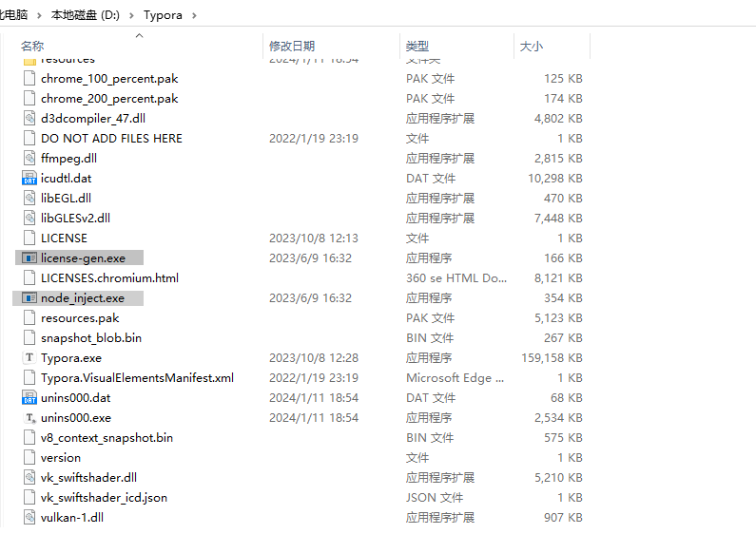Image resolution: width=756 pixels, height=534 pixels.
Task: Select the node_inject.exe application icon
Action: (x=29, y=298)
